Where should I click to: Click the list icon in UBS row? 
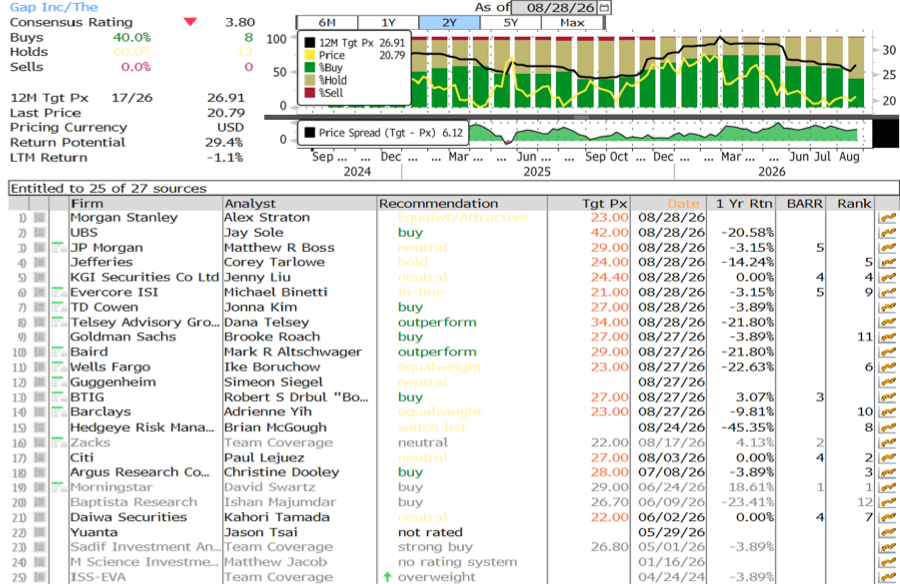40,233
